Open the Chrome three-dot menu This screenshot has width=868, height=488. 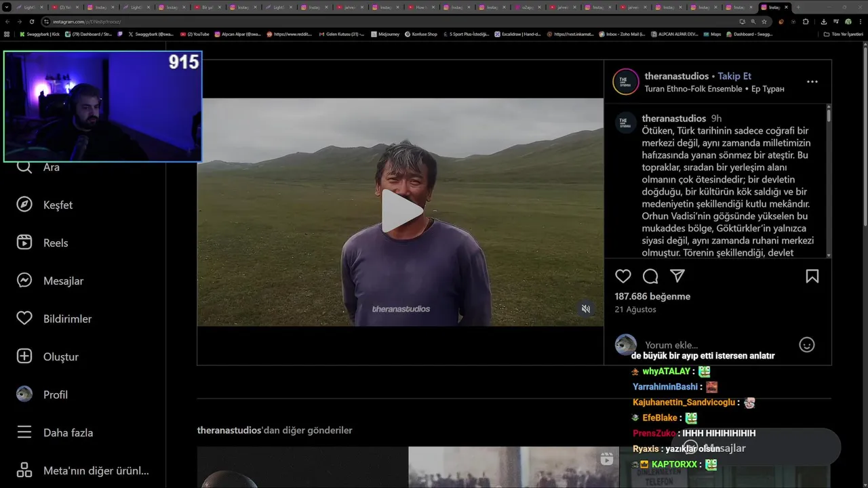point(860,22)
